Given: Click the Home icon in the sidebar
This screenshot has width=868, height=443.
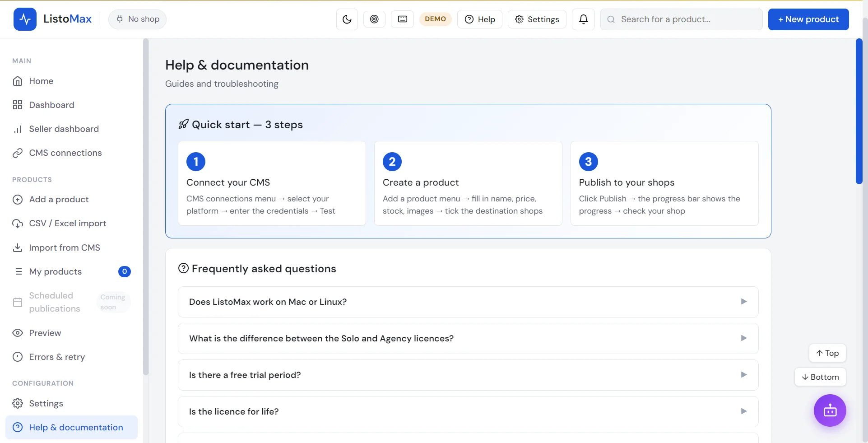Looking at the screenshot, I should [18, 81].
